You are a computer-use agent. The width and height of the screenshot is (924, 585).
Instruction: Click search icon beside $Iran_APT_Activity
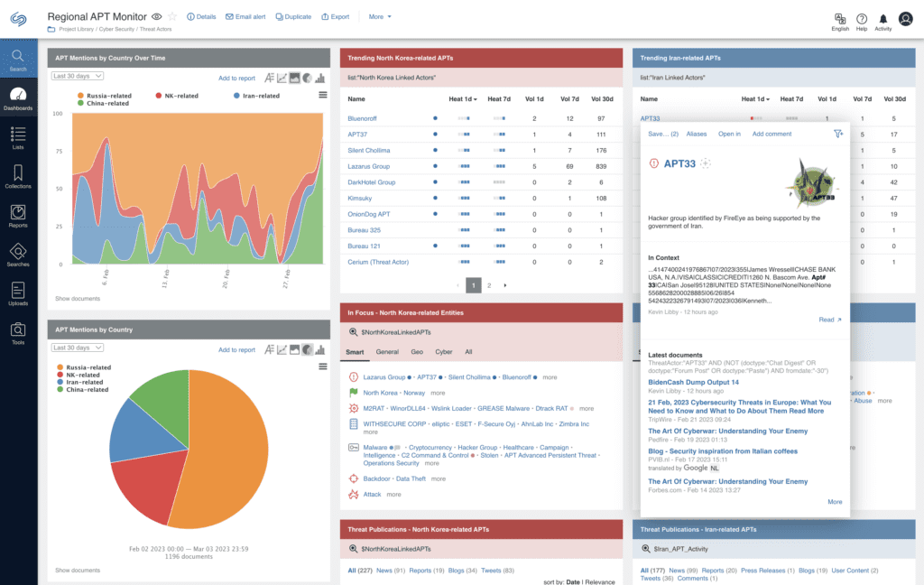(x=646, y=549)
